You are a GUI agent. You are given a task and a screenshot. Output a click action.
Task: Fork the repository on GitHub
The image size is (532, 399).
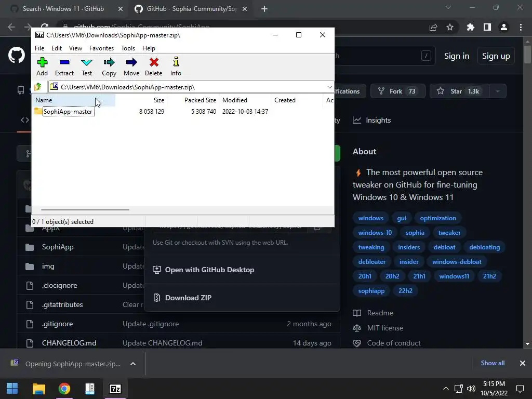[x=397, y=91]
